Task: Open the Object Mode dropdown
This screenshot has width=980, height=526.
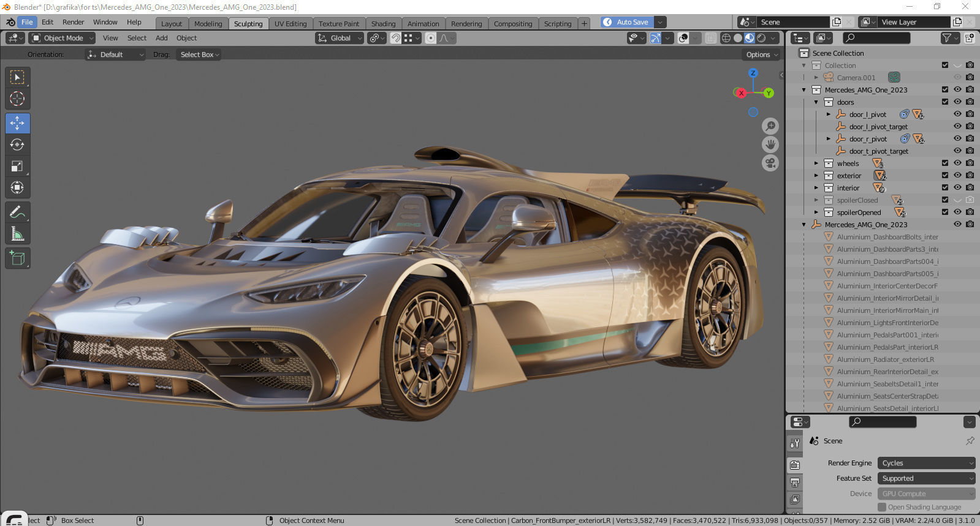Action: tap(63, 38)
